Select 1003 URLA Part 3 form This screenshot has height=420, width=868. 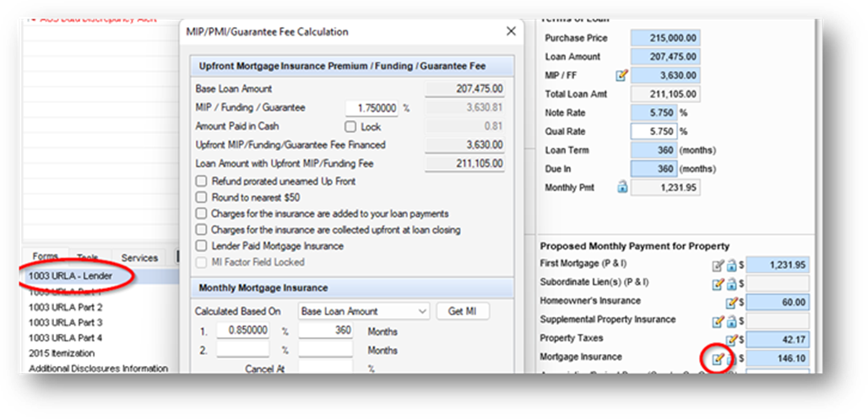click(x=65, y=323)
